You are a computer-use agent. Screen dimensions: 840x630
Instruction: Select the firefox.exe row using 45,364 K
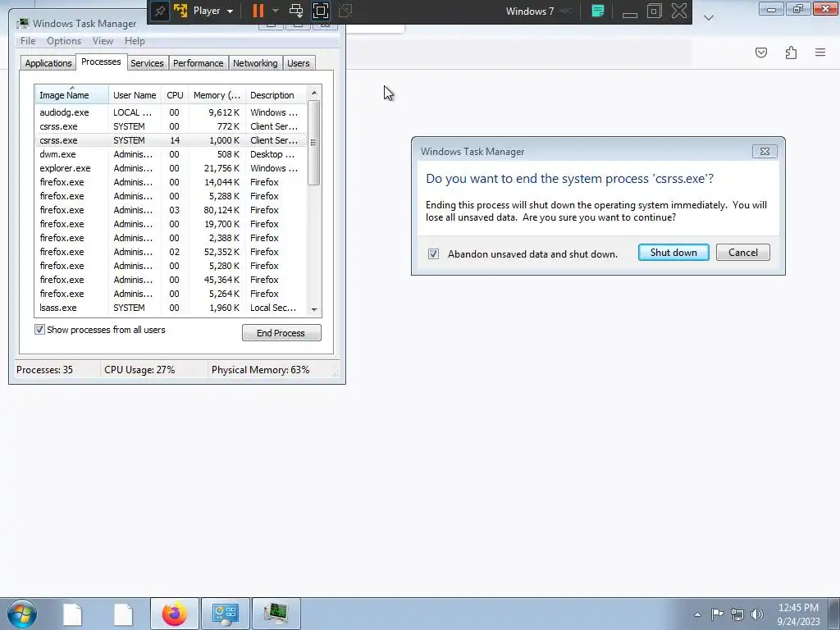pos(171,280)
